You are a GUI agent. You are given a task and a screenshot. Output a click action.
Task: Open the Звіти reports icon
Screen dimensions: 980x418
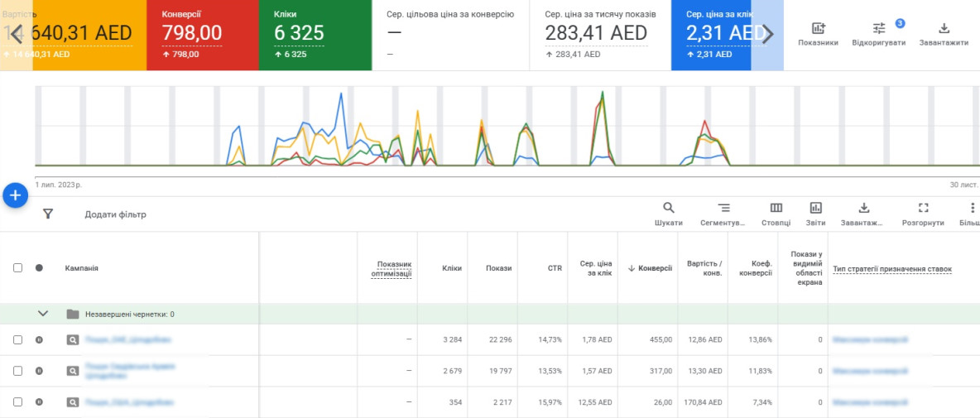tap(815, 209)
